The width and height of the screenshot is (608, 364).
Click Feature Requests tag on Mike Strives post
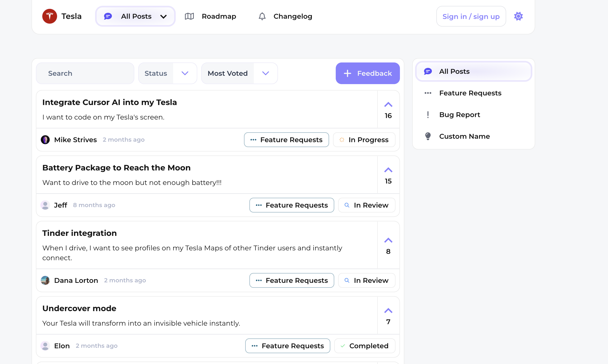click(x=287, y=140)
